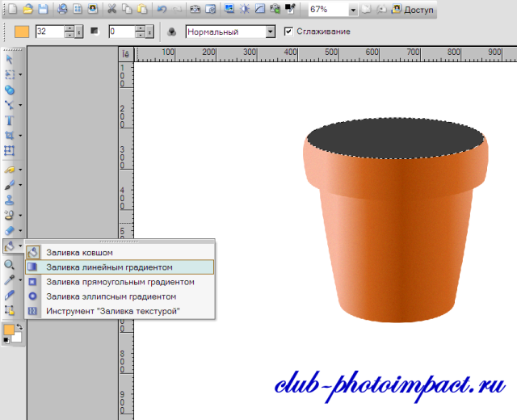517x420 pixels.
Task: Expand the Selection tool flyout arrow
Action: pos(20,75)
